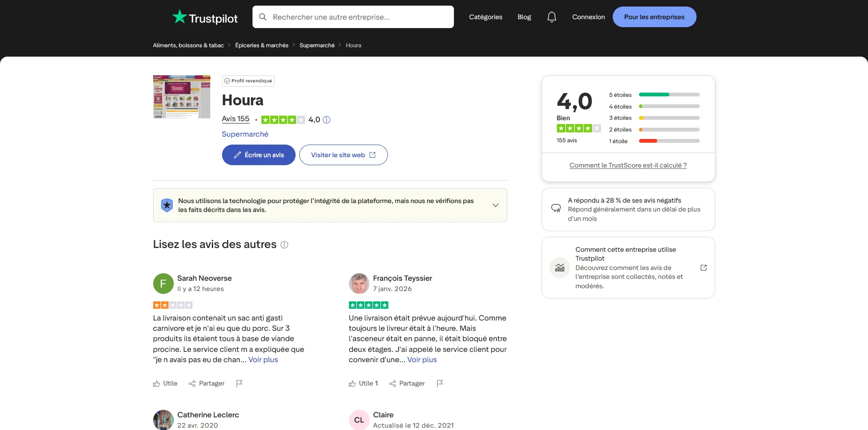This screenshot has width=868, height=430.
Task: Click info icon beside 'Lisez les avis des autres'
Action: tap(284, 245)
